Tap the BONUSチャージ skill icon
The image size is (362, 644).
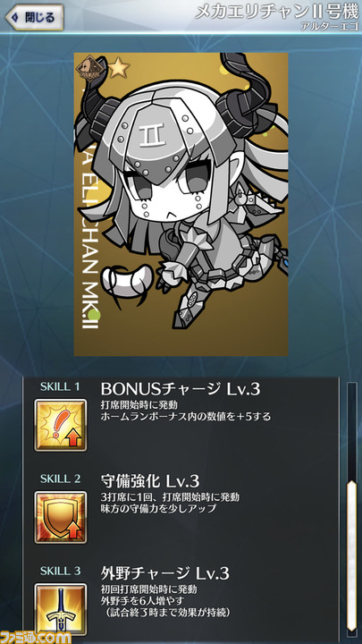coord(61,425)
